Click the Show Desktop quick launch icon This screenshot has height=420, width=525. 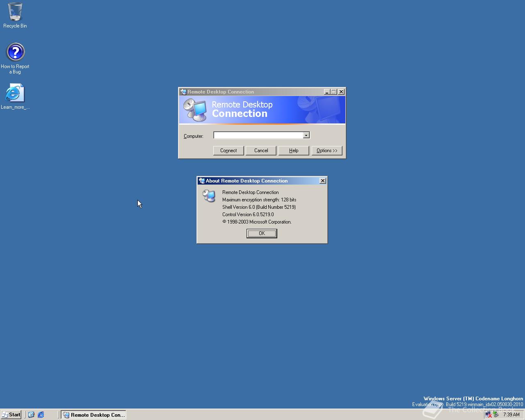pyautogui.click(x=31, y=415)
